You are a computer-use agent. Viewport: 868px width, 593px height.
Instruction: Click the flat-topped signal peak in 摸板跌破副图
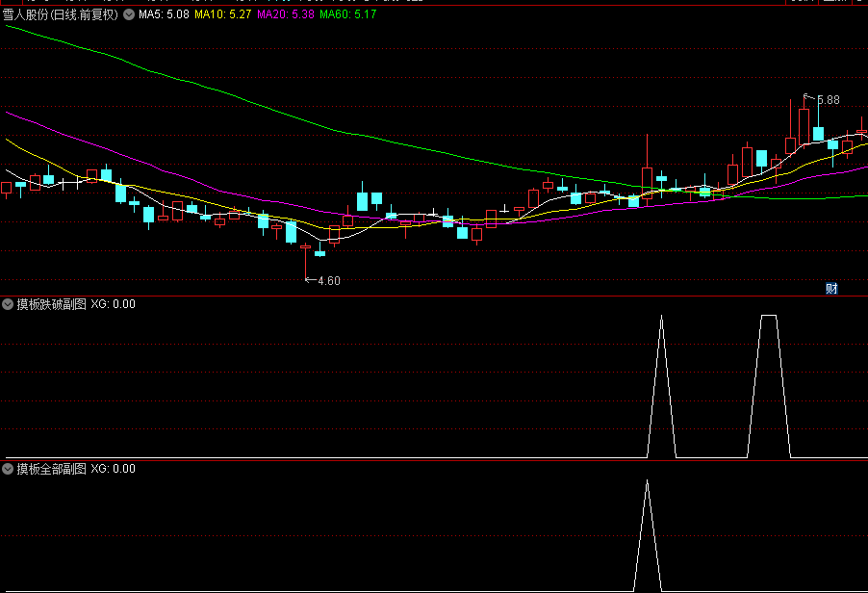pyautogui.click(x=769, y=316)
